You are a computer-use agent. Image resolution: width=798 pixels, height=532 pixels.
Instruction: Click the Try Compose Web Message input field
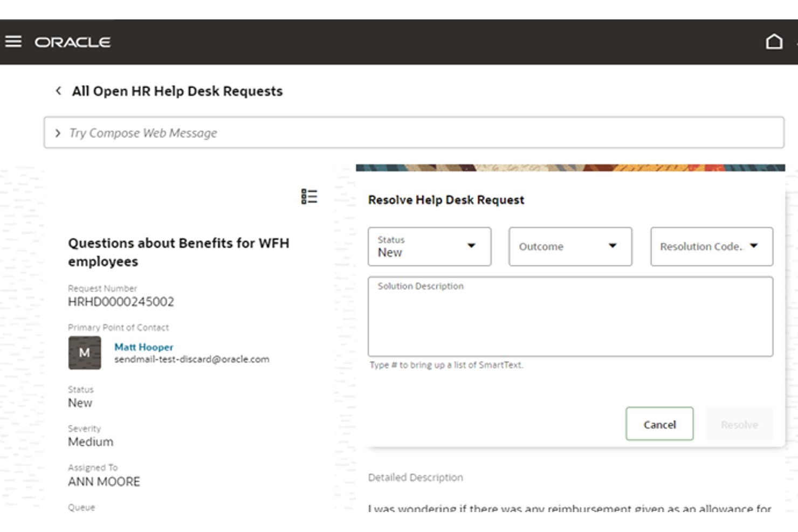(x=414, y=133)
